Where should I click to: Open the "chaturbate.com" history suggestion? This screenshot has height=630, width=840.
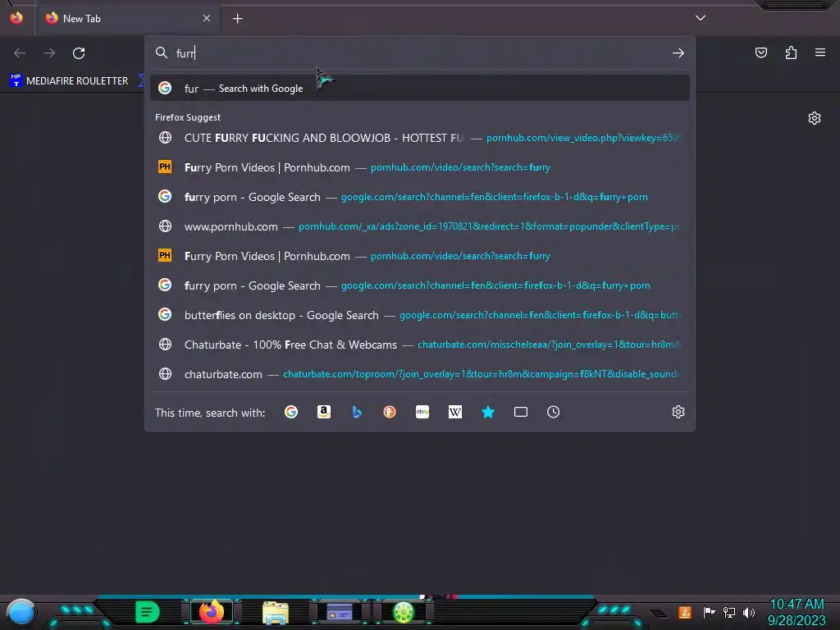click(x=420, y=374)
